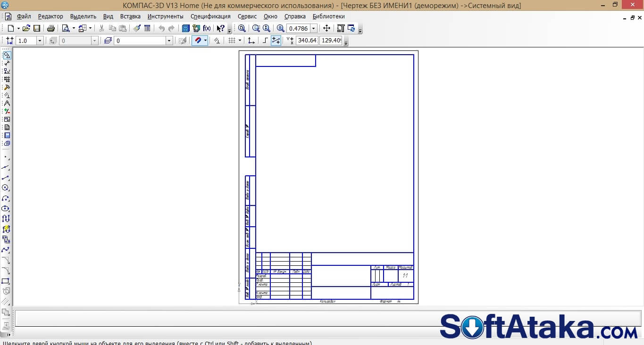The width and height of the screenshot is (644, 345).
Task: Click inside the zoom scale value field
Action: pos(299,28)
